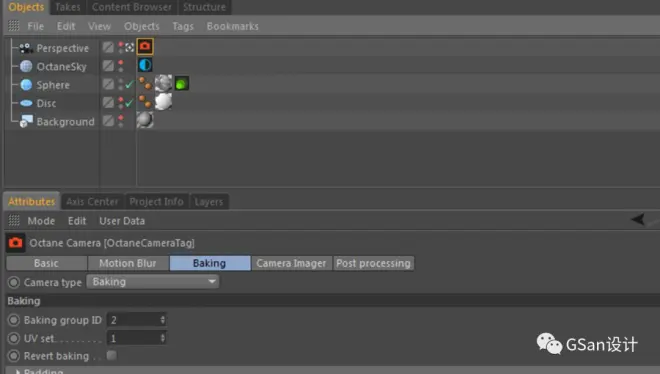Open the View menu
The image size is (660, 374).
[x=99, y=26]
